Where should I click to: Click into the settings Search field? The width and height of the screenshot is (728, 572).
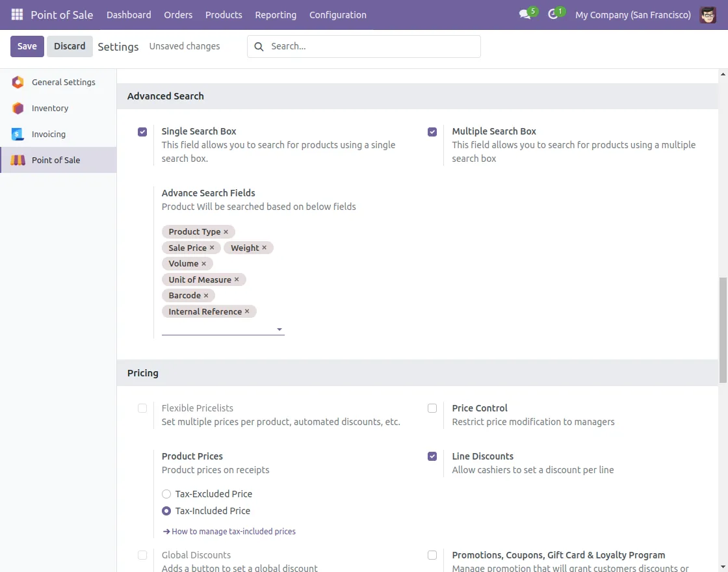pyautogui.click(x=370, y=46)
